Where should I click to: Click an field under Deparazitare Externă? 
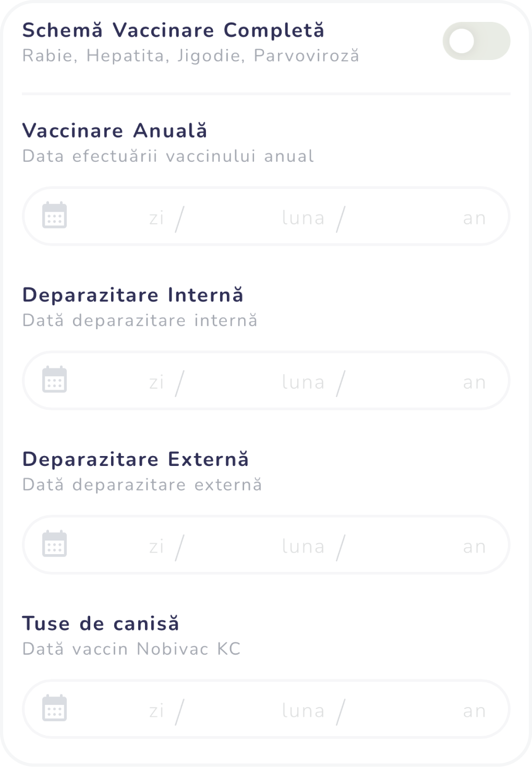(x=474, y=547)
